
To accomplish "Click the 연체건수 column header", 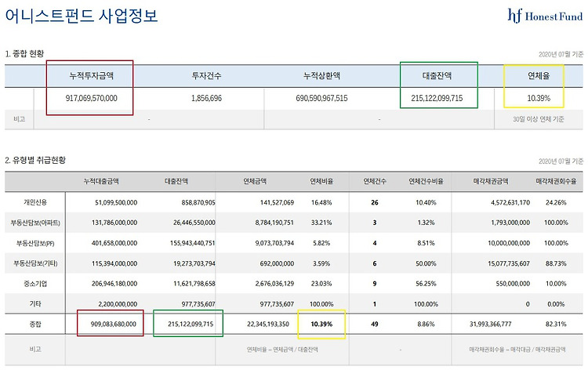I will point(375,181).
